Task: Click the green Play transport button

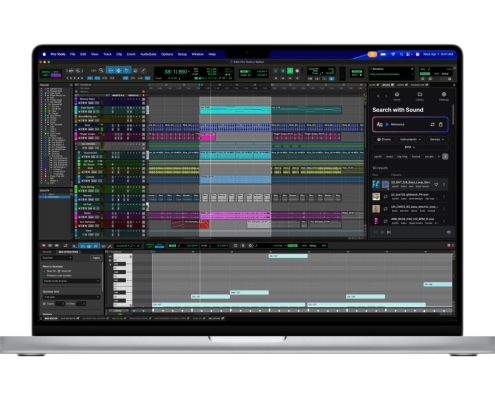Action: [x=290, y=71]
